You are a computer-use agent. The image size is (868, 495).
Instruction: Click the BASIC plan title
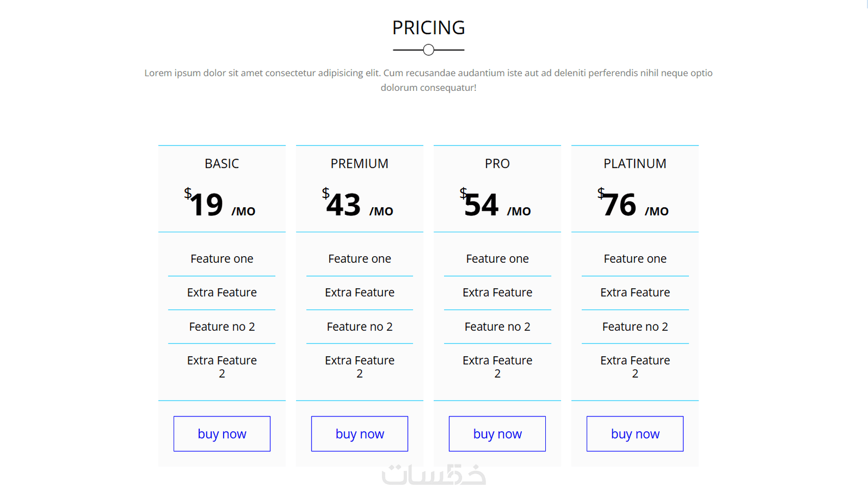pyautogui.click(x=222, y=163)
